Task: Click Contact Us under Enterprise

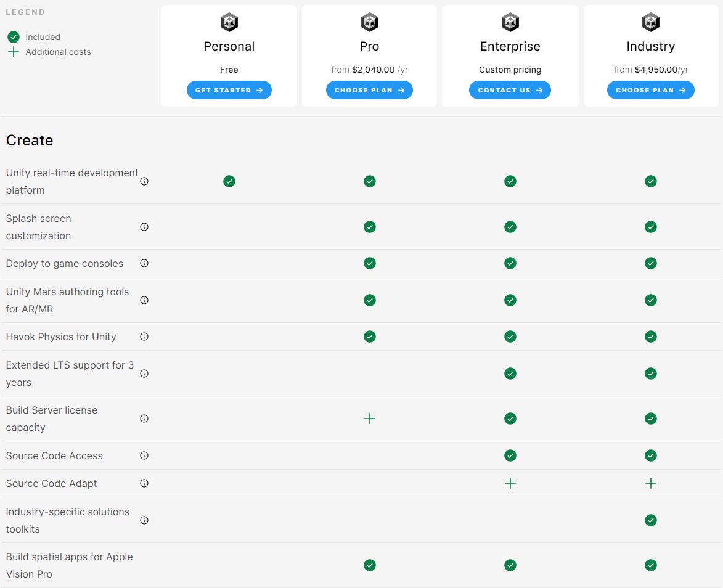Action: point(510,90)
